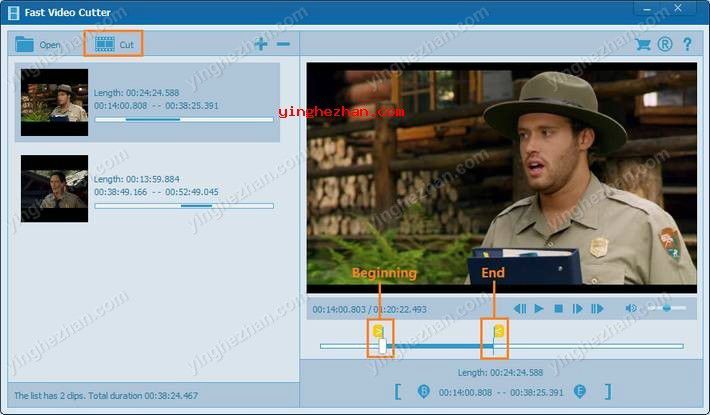Image resolution: width=710 pixels, height=415 pixels.
Task: Select the second clip of length 00:13:59.884
Action: [54, 188]
